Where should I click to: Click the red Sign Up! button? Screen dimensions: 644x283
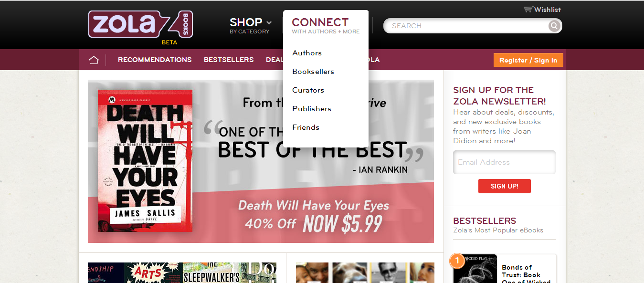click(x=504, y=186)
